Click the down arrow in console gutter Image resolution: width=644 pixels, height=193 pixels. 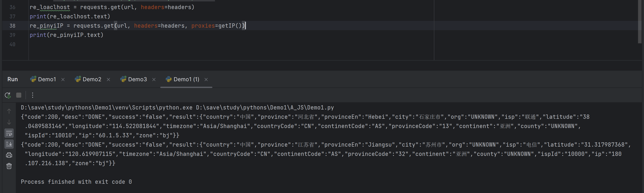(9, 122)
